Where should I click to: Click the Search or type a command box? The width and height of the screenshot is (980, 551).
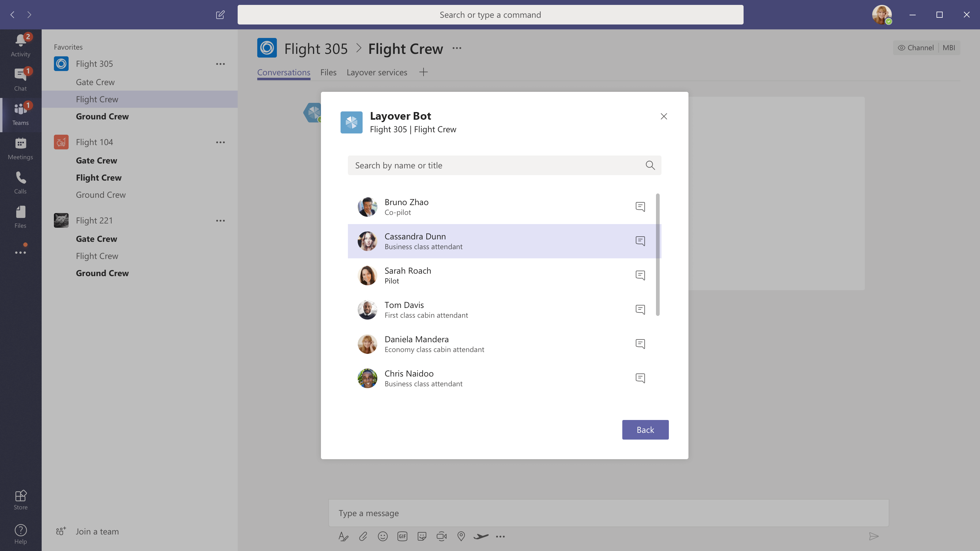pyautogui.click(x=490, y=15)
